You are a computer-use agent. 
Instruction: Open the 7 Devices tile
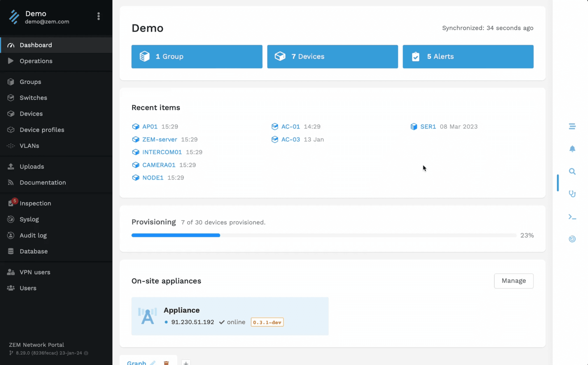332,57
